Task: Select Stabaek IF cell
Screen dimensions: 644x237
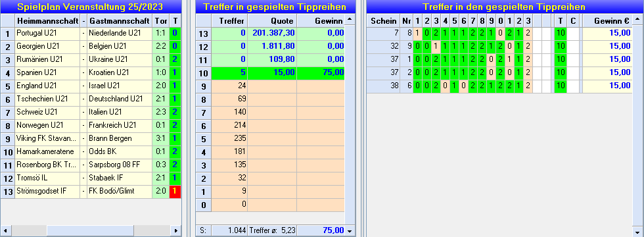Action: click(x=120, y=178)
